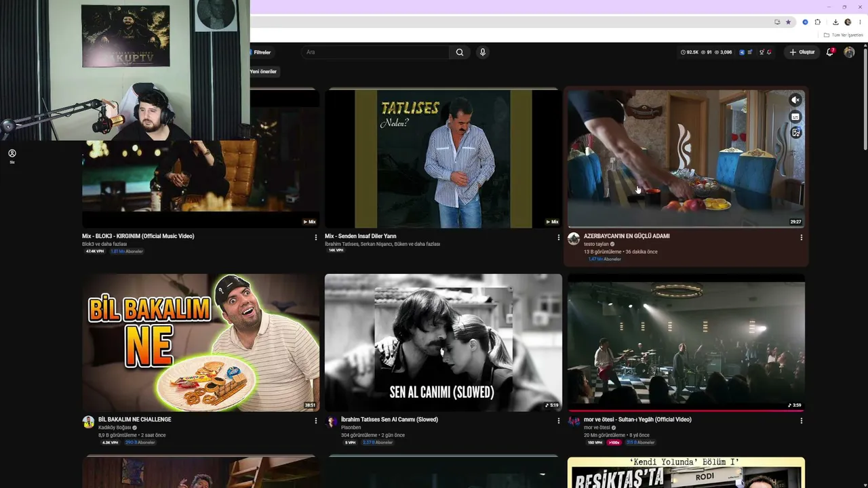Open video titled AZERBAYCAN'IN EN GÜÇLÜ ADAMI

(x=627, y=236)
